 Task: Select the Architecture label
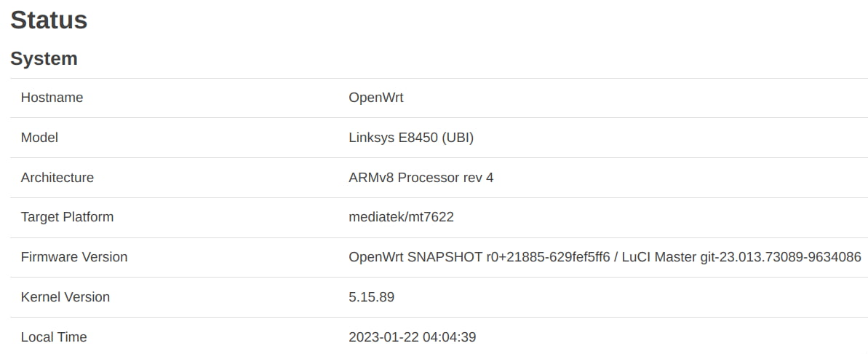[x=57, y=177]
